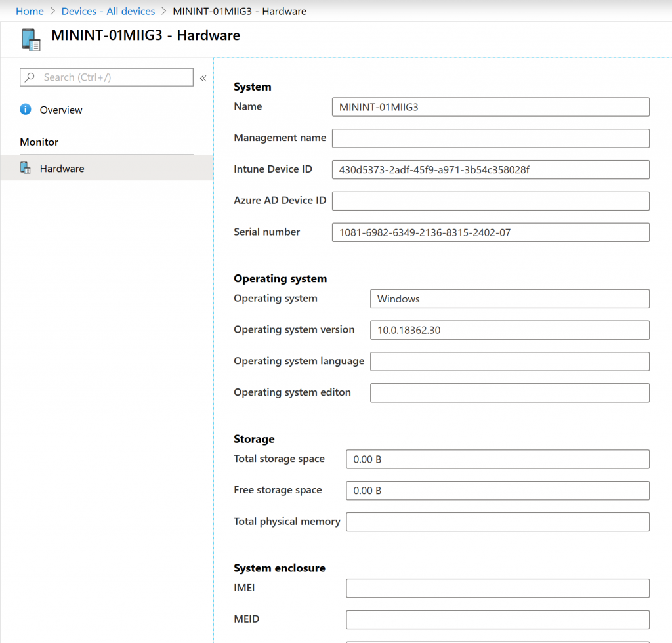Click the Hardware device icon in sidebar
This screenshot has height=643, width=672.
tap(25, 169)
